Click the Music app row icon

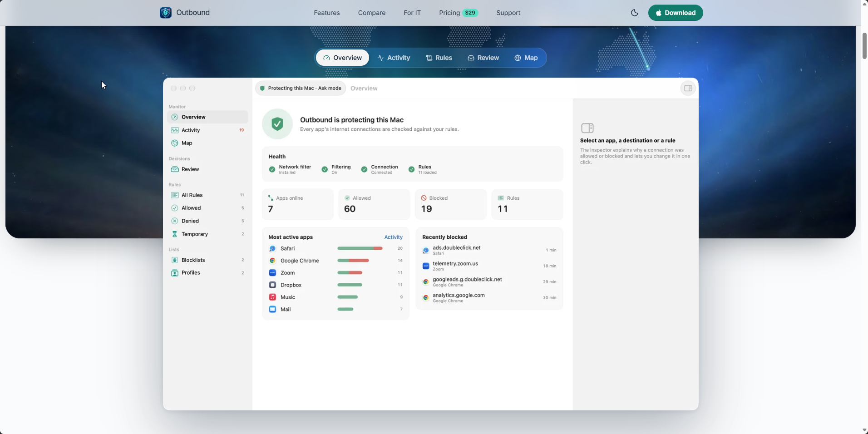pyautogui.click(x=272, y=297)
